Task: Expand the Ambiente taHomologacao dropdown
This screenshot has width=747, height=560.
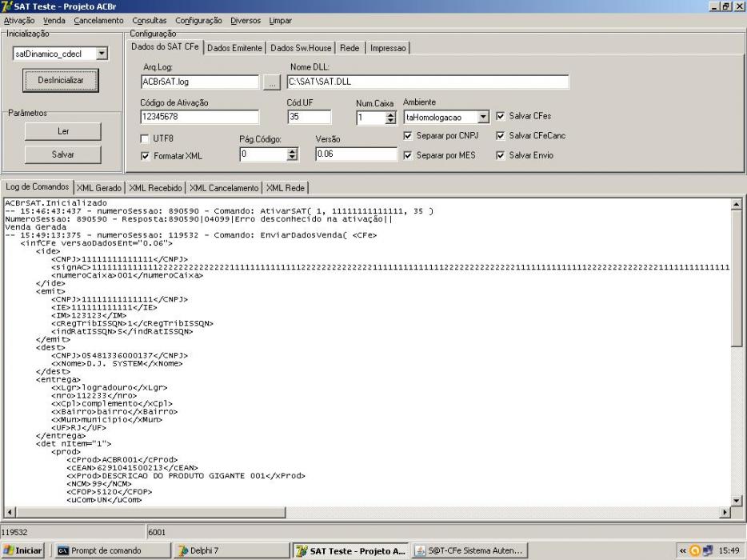Action: [483, 117]
